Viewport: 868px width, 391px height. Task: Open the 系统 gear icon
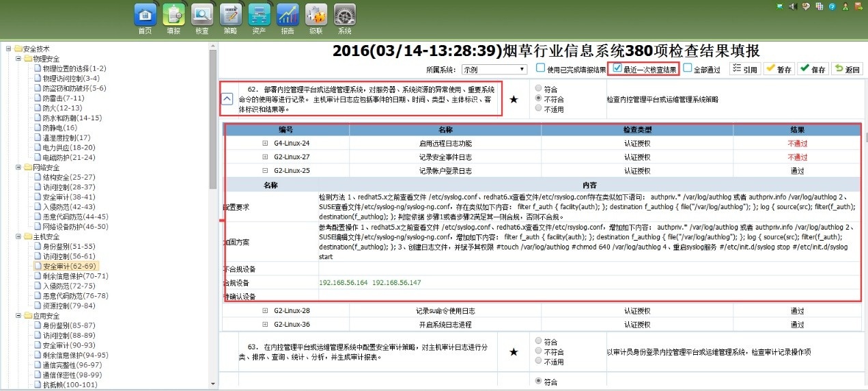click(345, 16)
